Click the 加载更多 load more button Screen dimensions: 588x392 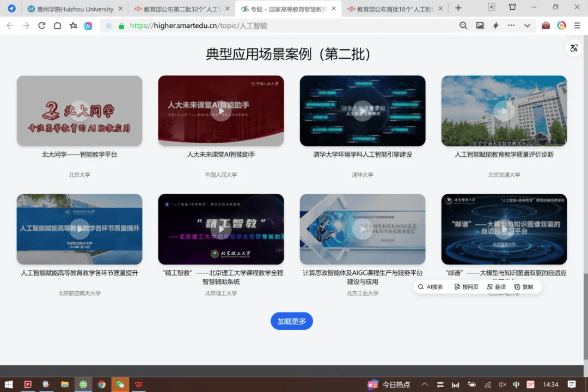(x=292, y=321)
